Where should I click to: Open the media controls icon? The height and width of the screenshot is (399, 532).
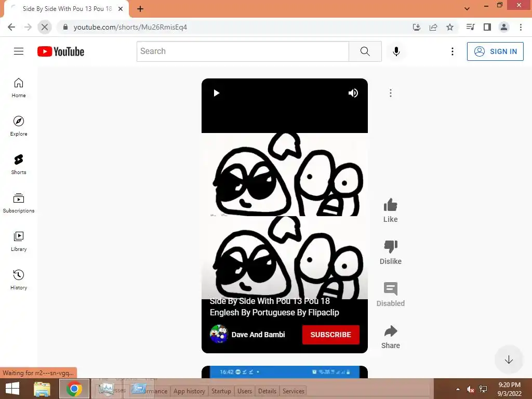(471, 27)
